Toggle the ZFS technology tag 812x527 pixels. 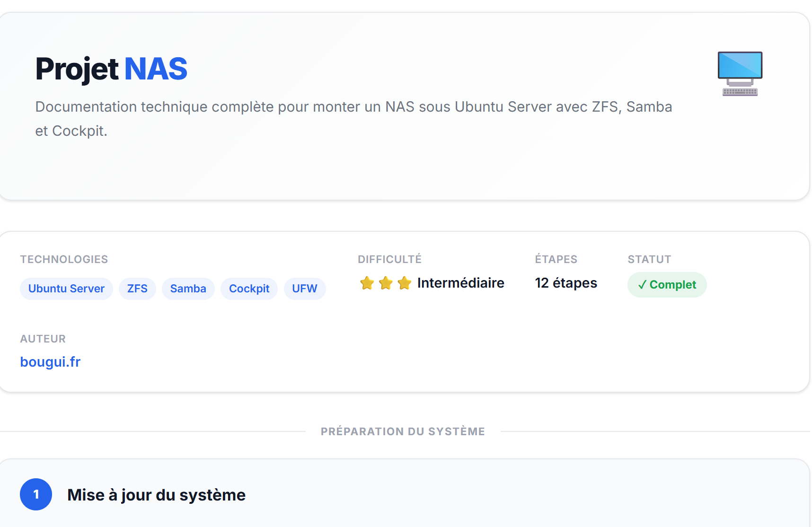click(137, 288)
